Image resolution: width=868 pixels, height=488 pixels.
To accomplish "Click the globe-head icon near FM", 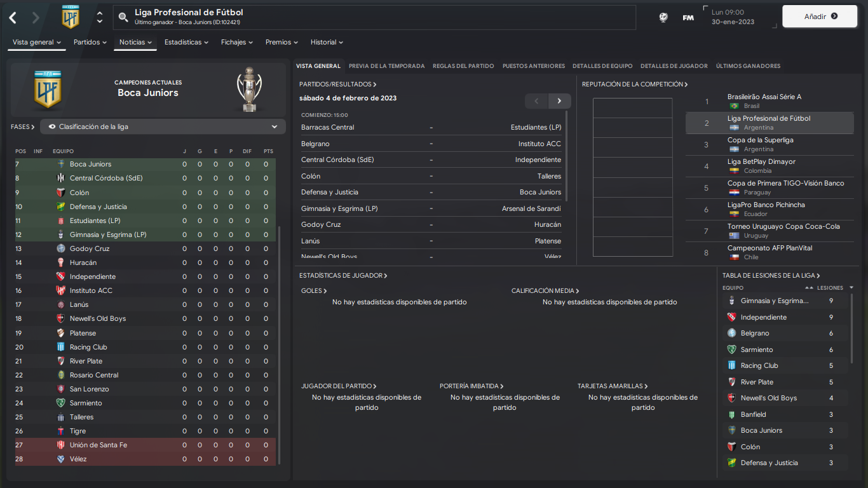I will (663, 17).
